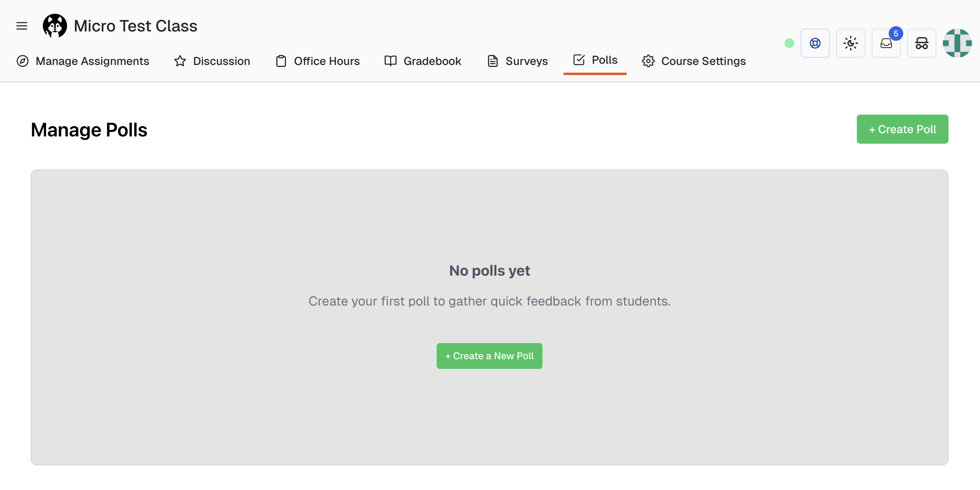Open the Manage Assignments tab
This screenshot has width=980, height=490.
click(92, 61)
